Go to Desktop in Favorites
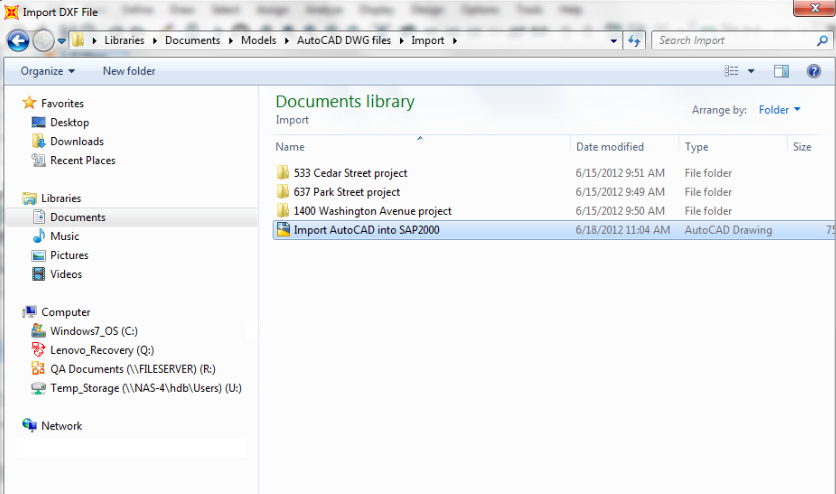Viewport: 836px width, 494px height. pyautogui.click(x=69, y=123)
